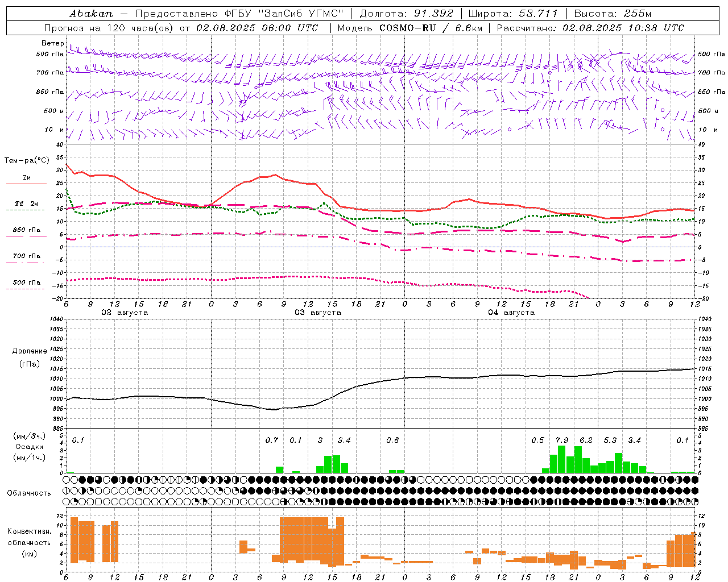Screen dimensions: 728x582
Task: Click the "Давление" pressure panel label
Action: (x=30, y=351)
